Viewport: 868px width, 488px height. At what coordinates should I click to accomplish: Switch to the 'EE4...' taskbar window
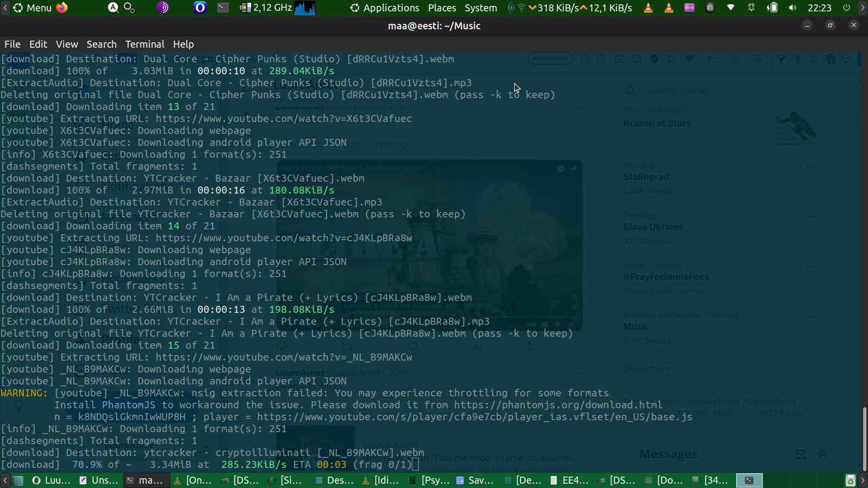point(570,480)
